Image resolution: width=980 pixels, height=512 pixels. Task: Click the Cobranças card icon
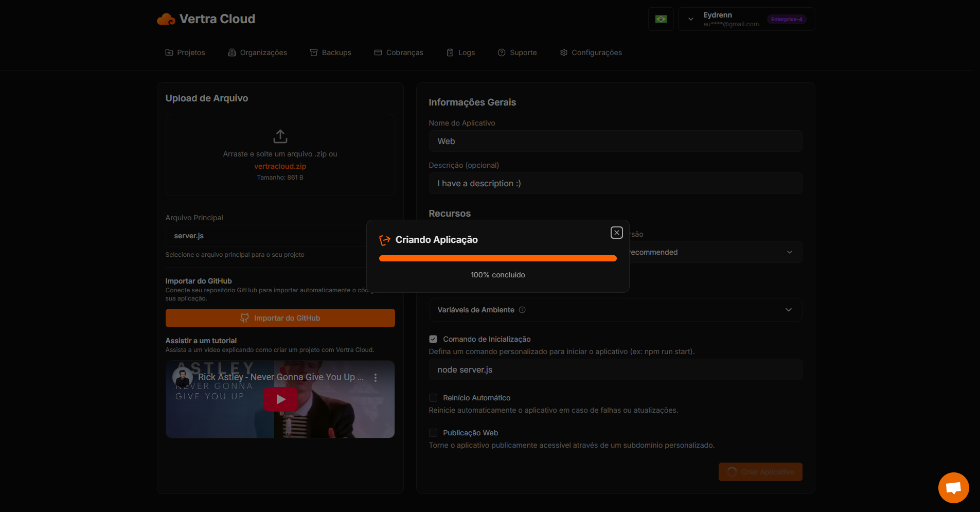(x=378, y=52)
